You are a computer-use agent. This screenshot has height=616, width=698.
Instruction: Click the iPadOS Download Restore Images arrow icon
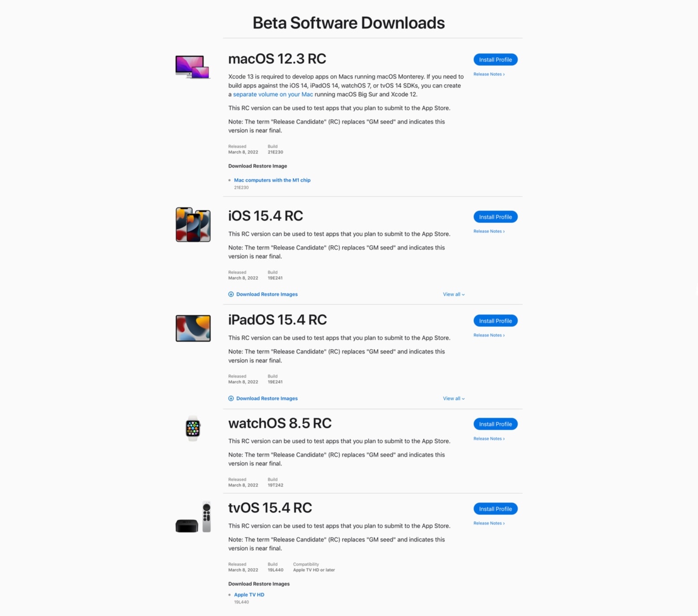click(231, 398)
